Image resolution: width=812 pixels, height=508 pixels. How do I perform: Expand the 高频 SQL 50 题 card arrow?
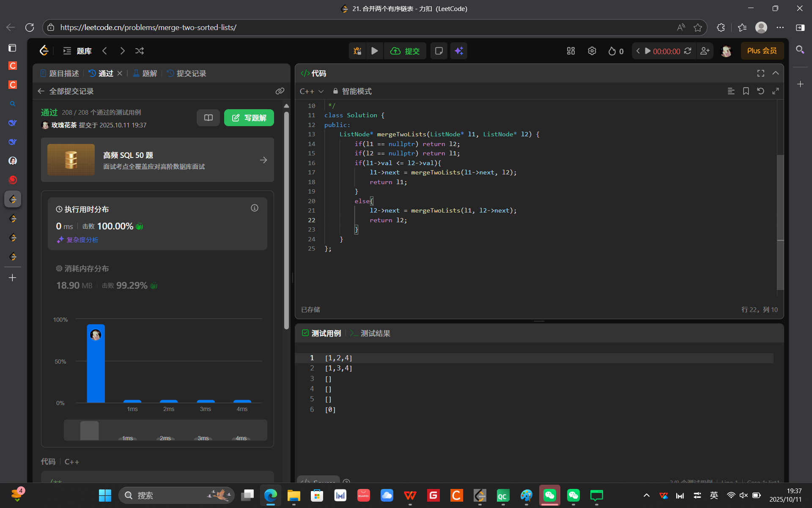coord(263,160)
